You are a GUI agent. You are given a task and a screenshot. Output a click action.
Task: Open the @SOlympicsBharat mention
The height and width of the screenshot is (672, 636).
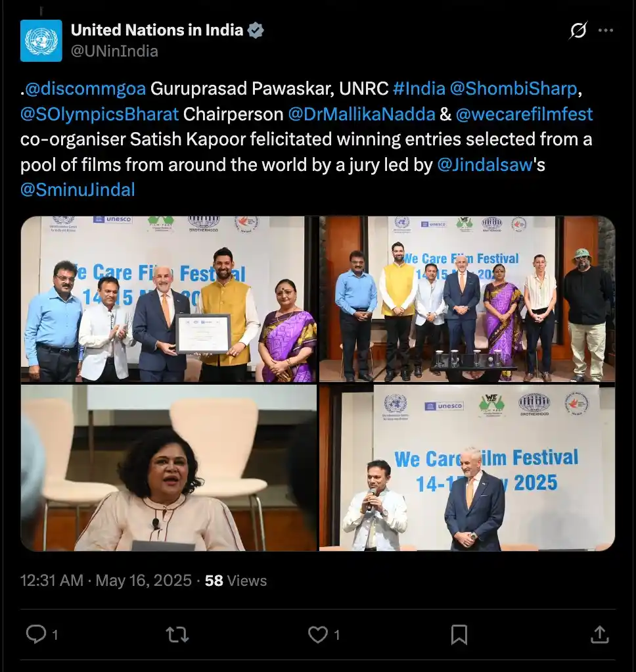tap(99, 114)
